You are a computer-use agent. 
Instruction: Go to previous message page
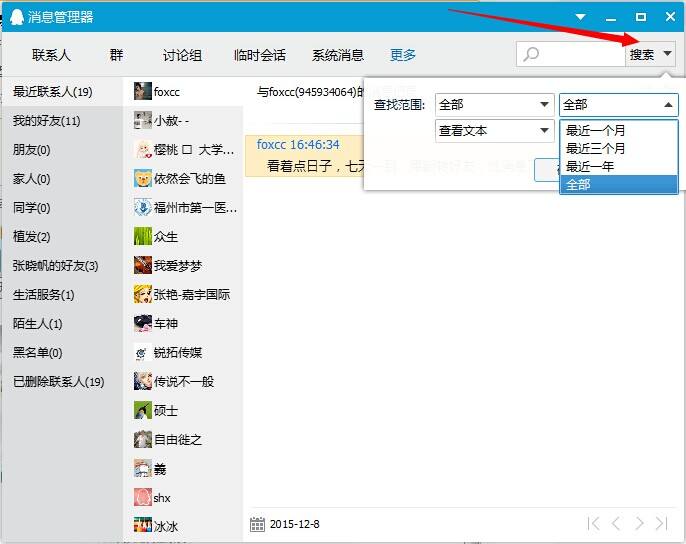[616, 523]
